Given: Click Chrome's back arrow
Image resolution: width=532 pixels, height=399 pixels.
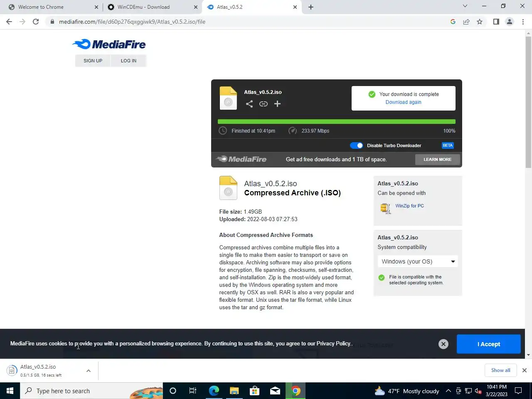Looking at the screenshot, I should click(x=9, y=22).
